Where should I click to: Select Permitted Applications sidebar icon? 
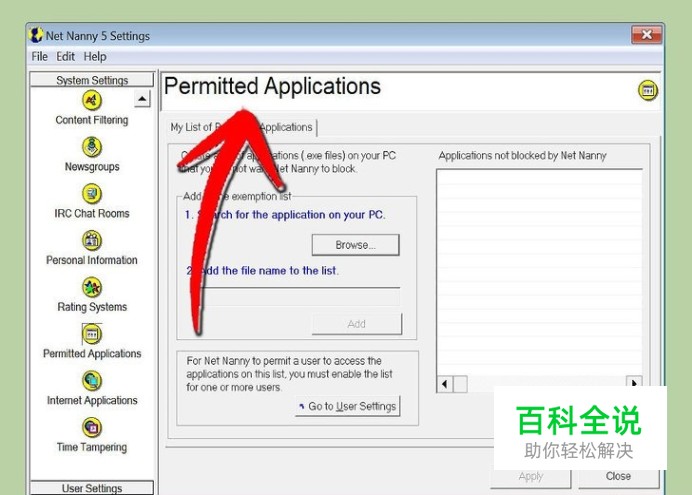(x=92, y=334)
